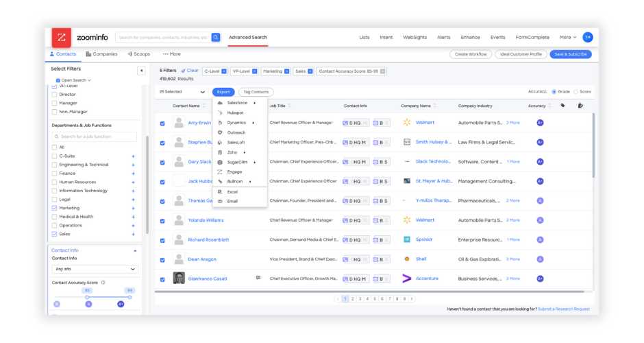
Task: Check the Manager checkbox
Action: click(x=54, y=103)
